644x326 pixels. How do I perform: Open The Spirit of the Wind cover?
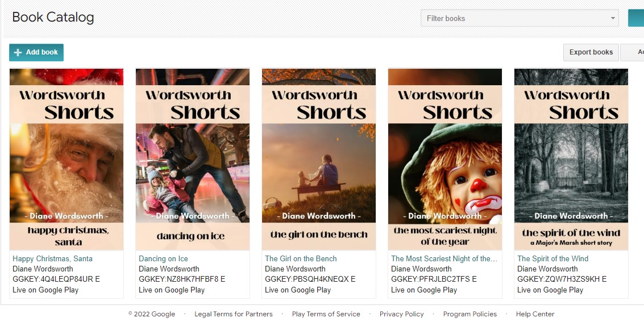571,159
